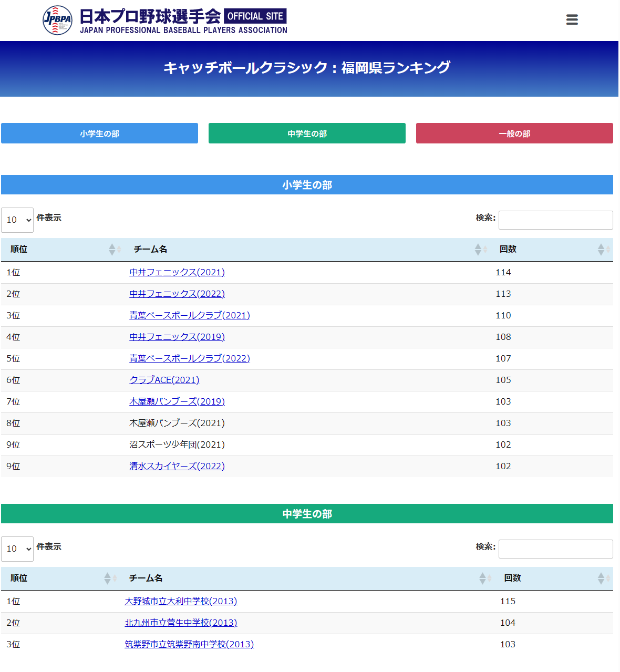Screen dimensions: 620x672
Task: Open junior high section rows-per-page dropdown
Action: [x=17, y=549]
